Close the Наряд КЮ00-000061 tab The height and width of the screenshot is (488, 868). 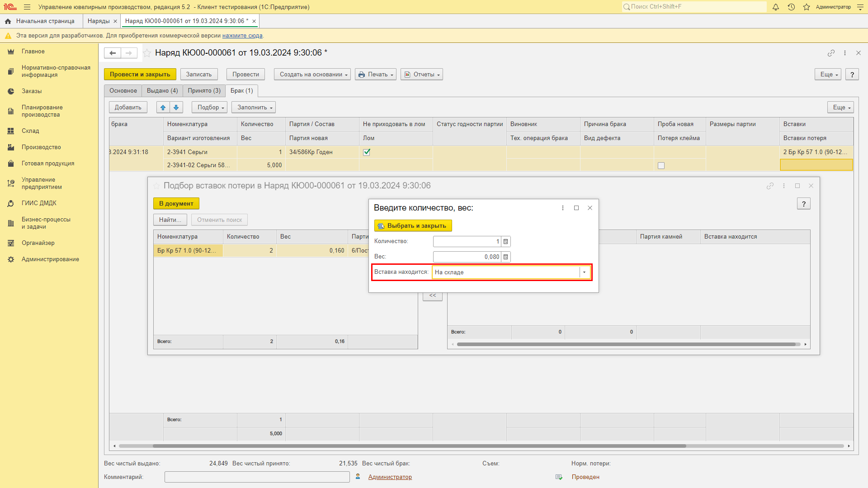254,21
